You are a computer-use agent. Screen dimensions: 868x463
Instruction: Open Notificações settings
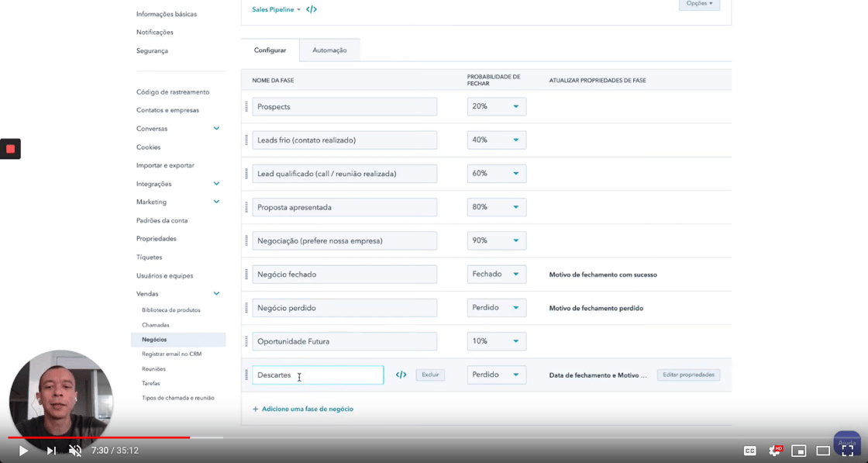[155, 32]
